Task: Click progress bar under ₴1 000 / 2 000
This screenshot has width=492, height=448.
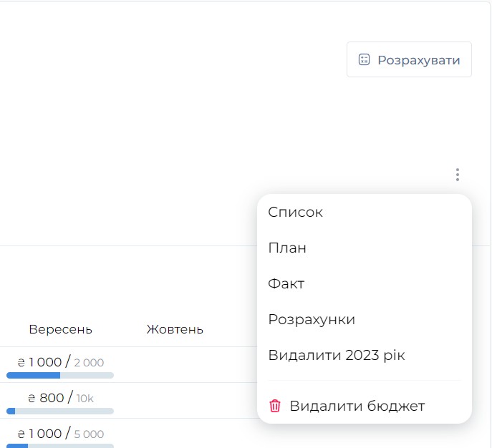Action: [x=60, y=375]
